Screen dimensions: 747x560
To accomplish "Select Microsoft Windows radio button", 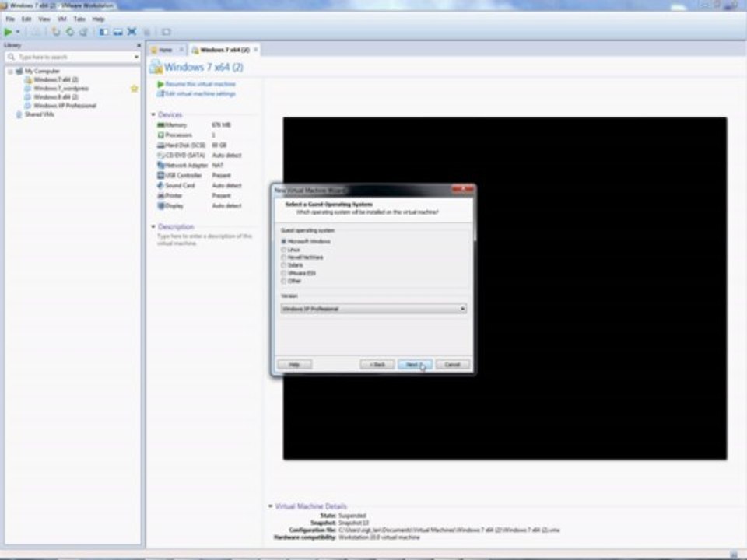I will pyautogui.click(x=284, y=241).
